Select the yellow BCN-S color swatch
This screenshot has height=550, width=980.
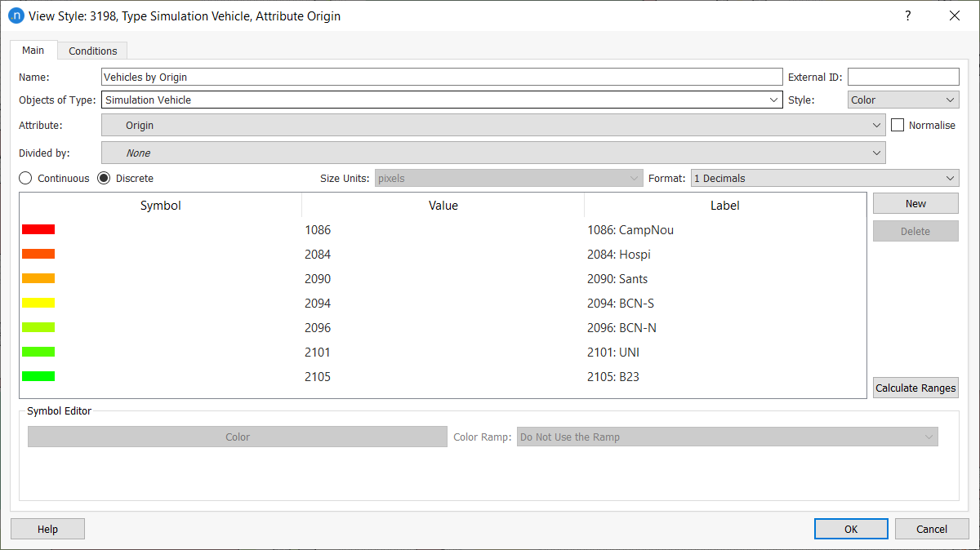[x=38, y=304]
